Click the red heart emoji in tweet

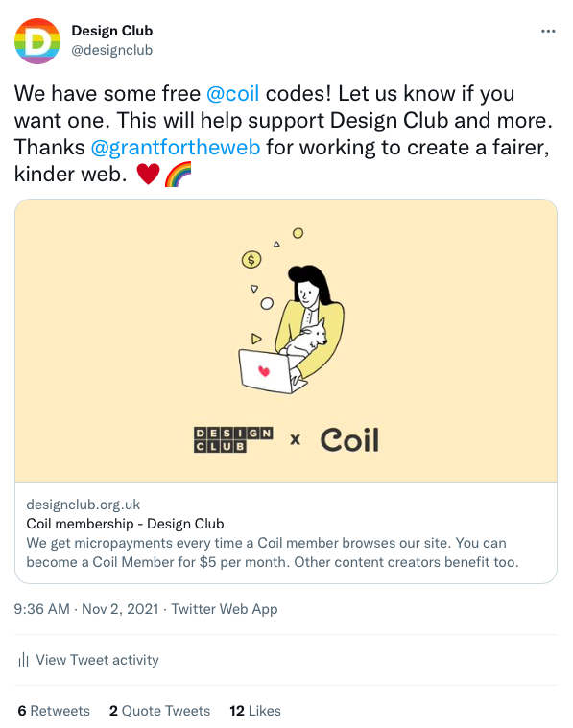pyautogui.click(x=148, y=175)
